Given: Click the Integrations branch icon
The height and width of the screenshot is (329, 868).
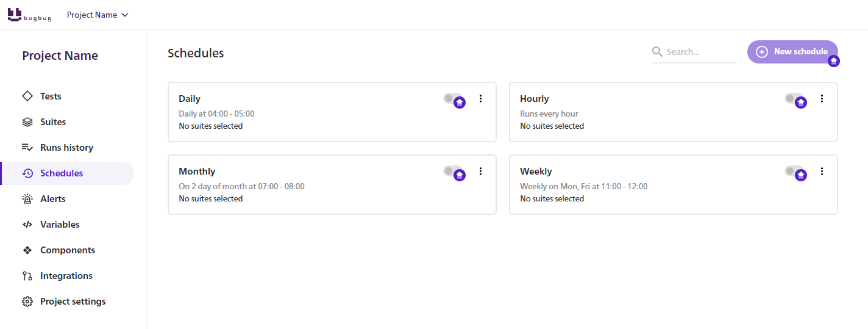Looking at the screenshot, I should [27, 276].
